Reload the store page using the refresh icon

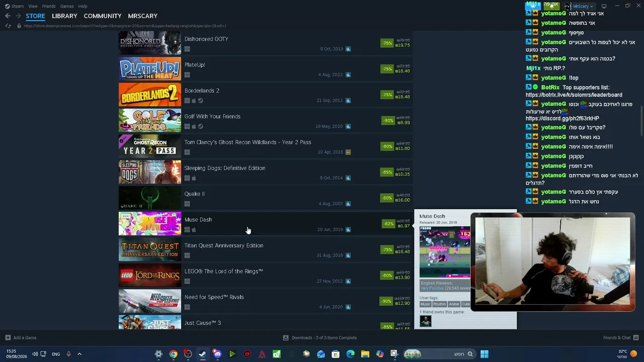8,26
